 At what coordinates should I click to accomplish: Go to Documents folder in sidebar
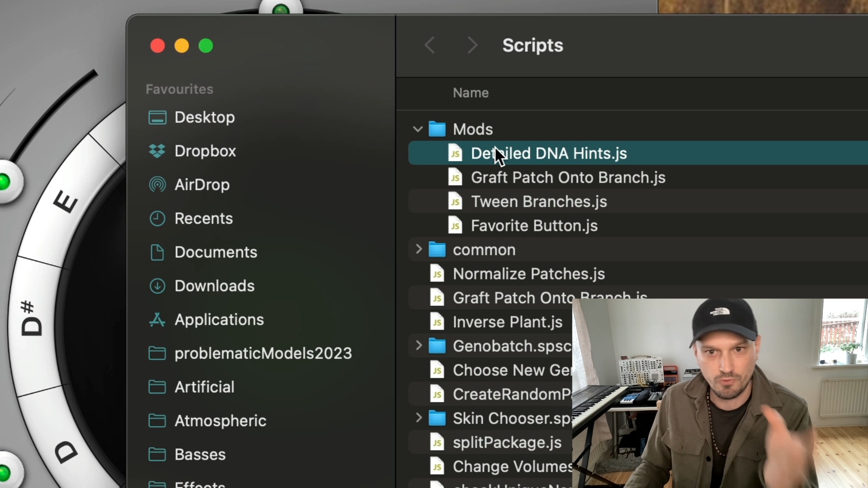click(x=203, y=252)
